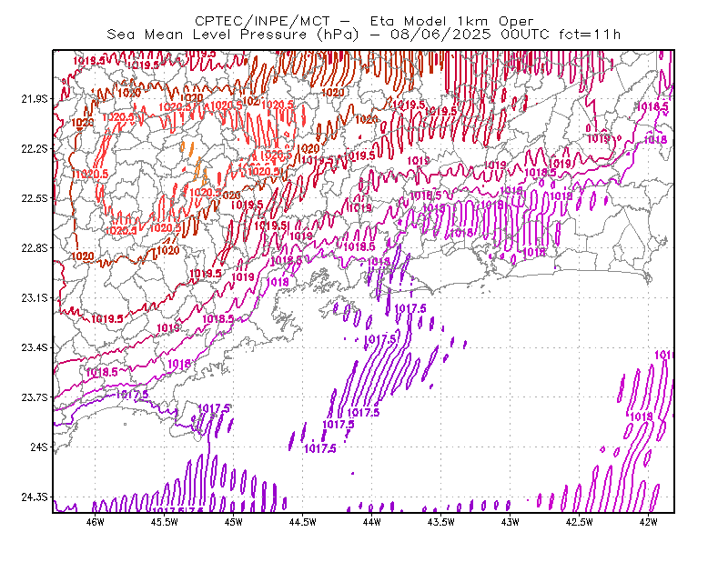Click the longitude label '43W'
The image size is (728, 562).
tap(511, 522)
